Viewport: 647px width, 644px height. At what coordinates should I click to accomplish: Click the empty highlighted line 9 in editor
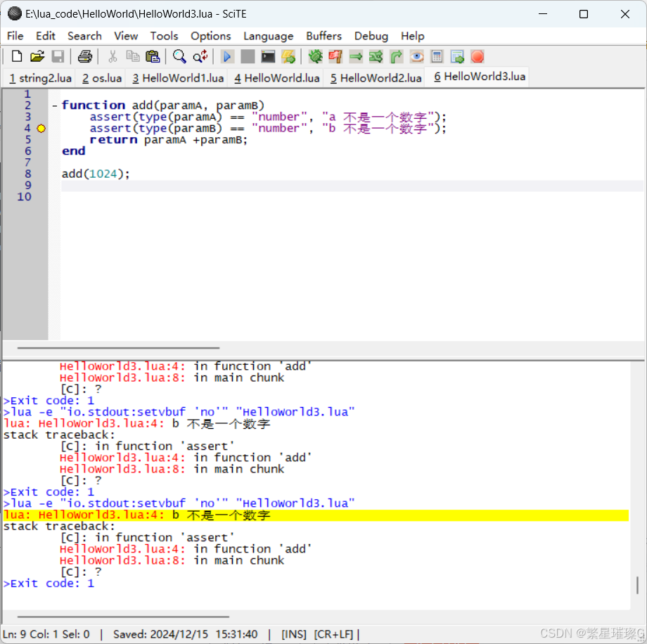(352, 186)
